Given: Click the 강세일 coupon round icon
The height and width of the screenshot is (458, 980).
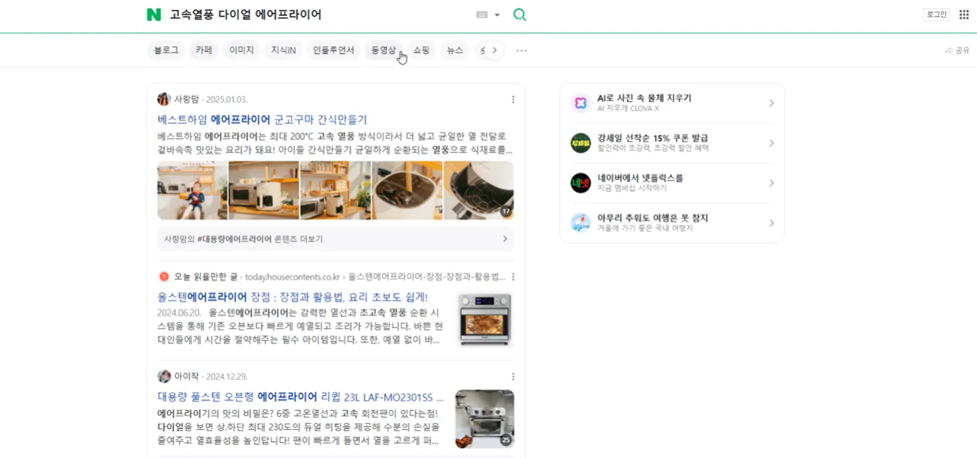Looking at the screenshot, I should point(580,143).
